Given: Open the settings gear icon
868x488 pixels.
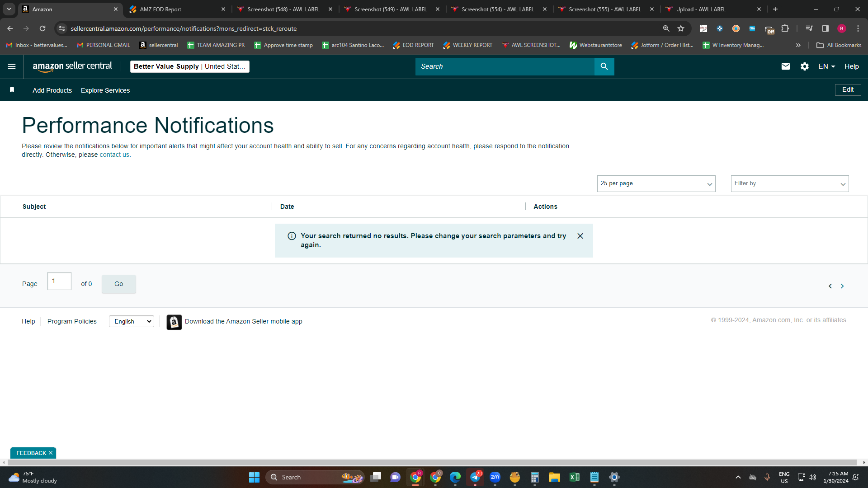Looking at the screenshot, I should [805, 66].
